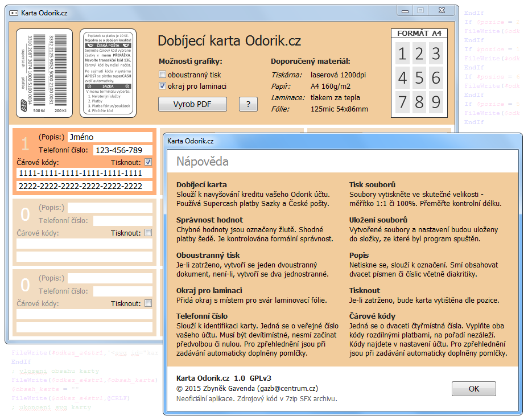This screenshot has height=420, width=528.
Task: Enable the oboustranný tisk checkbox
Action: pyautogui.click(x=163, y=75)
